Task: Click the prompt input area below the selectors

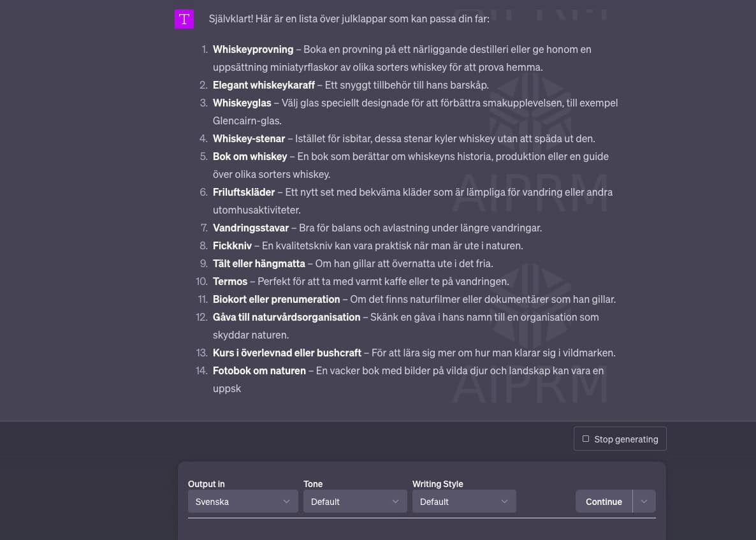Action: tap(422, 529)
